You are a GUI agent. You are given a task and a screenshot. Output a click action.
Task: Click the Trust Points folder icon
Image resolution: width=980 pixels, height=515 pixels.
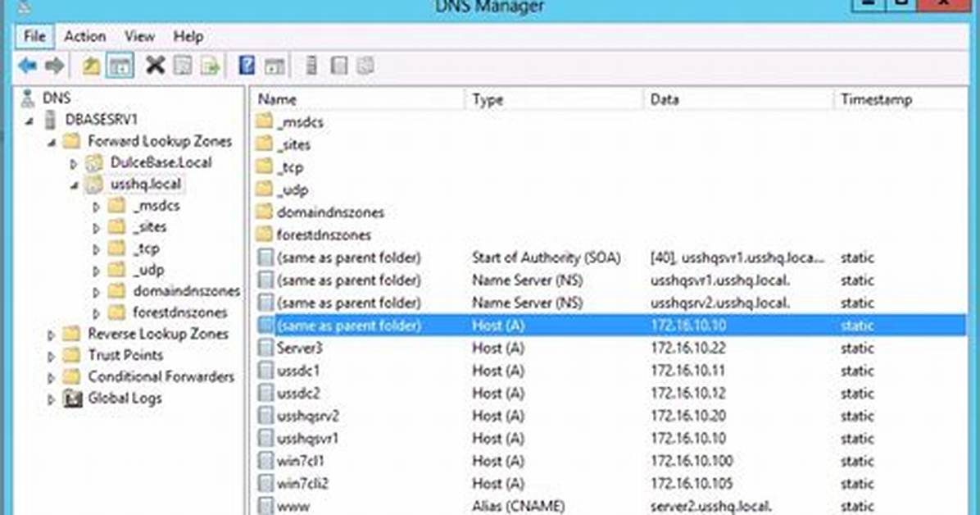tap(72, 355)
